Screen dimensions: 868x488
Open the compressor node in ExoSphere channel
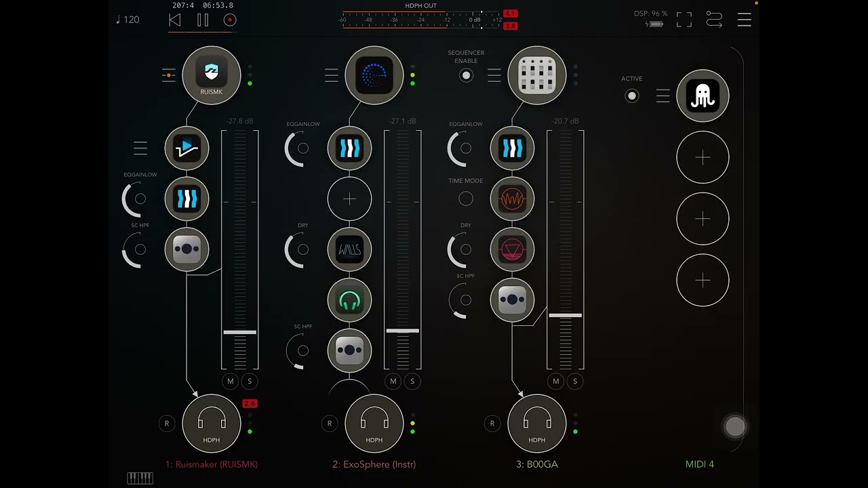tap(350, 350)
